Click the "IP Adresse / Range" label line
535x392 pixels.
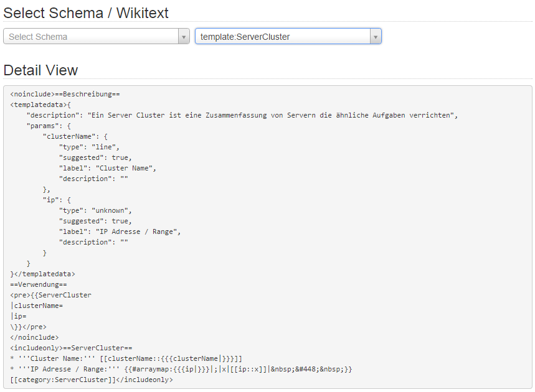[x=120, y=231]
